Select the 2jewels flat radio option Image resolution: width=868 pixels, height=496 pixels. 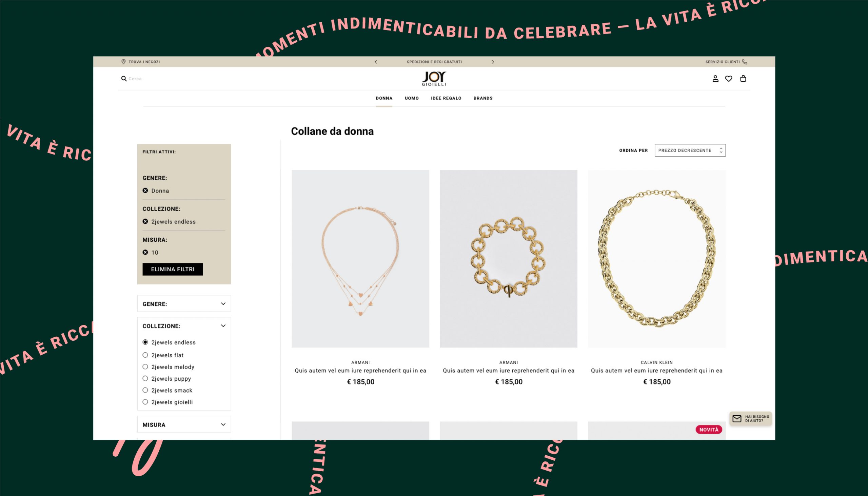tap(145, 355)
